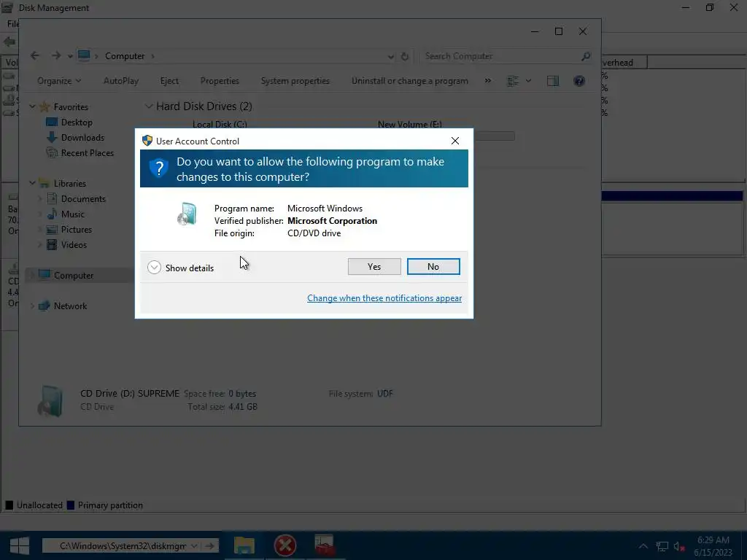Open taskbar address dropdown arrow

point(194,545)
